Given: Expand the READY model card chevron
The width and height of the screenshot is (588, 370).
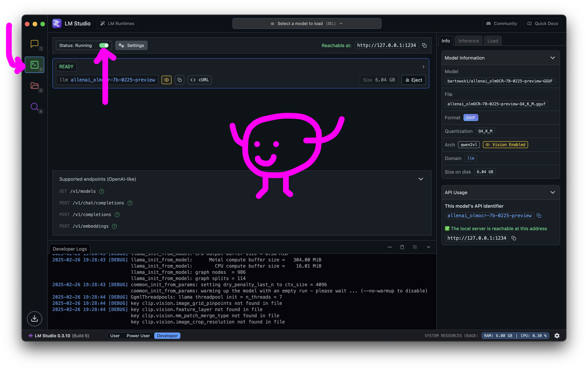Looking at the screenshot, I should 423,67.
